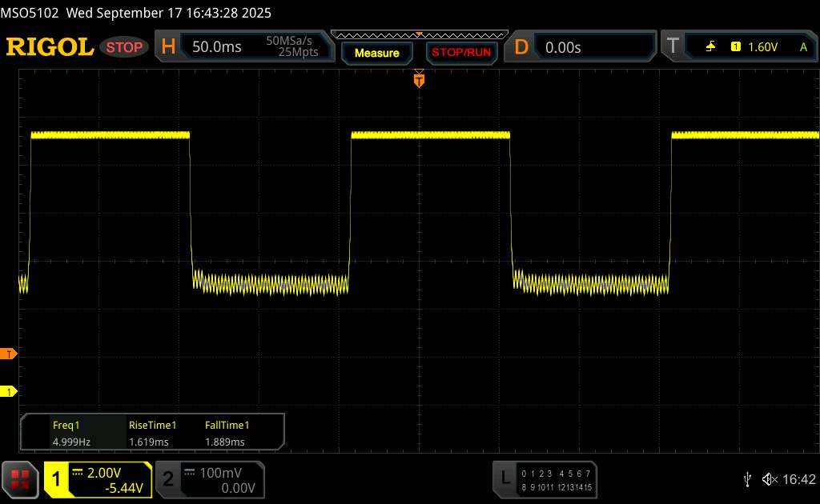
Task: Click the orange D delay icon
Action: point(521,47)
